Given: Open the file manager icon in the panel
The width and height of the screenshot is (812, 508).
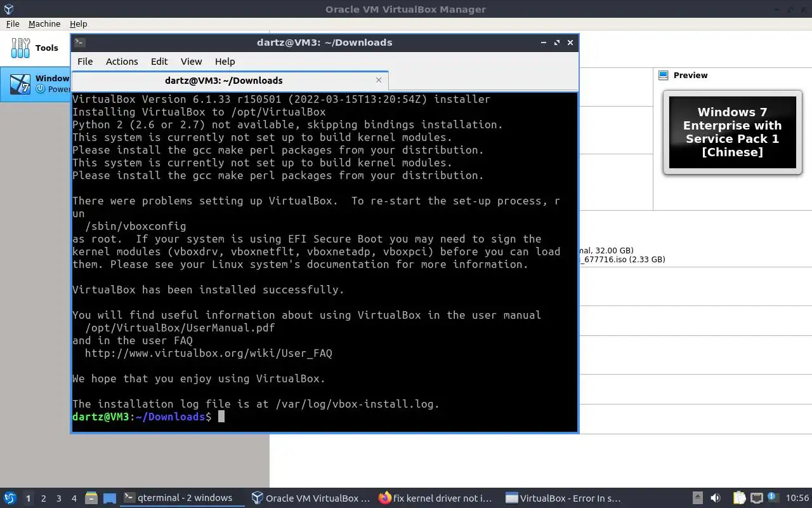Looking at the screenshot, I should [x=91, y=498].
